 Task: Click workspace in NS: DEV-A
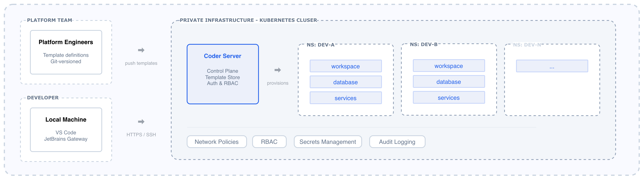[345, 66]
